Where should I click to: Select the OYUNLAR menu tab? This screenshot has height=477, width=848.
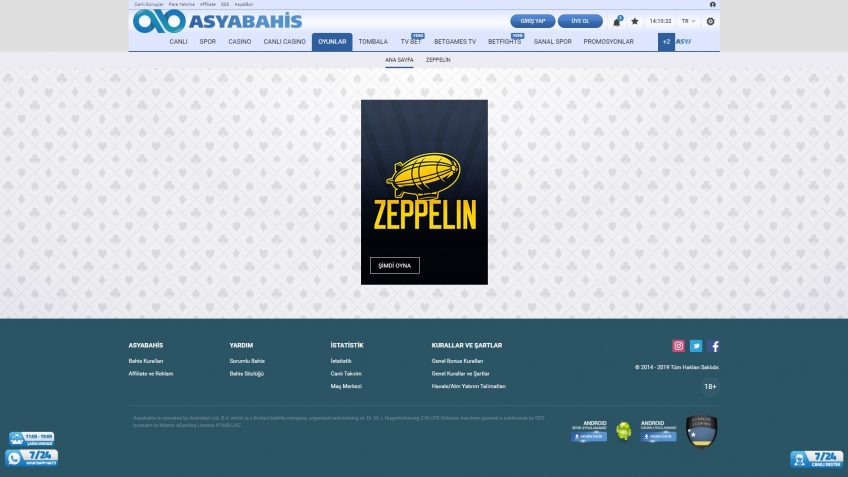pos(332,42)
